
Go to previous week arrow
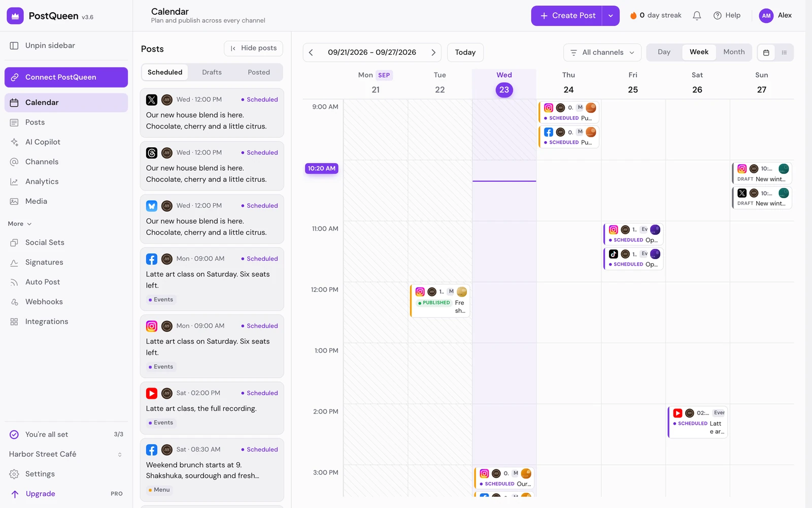click(x=311, y=52)
